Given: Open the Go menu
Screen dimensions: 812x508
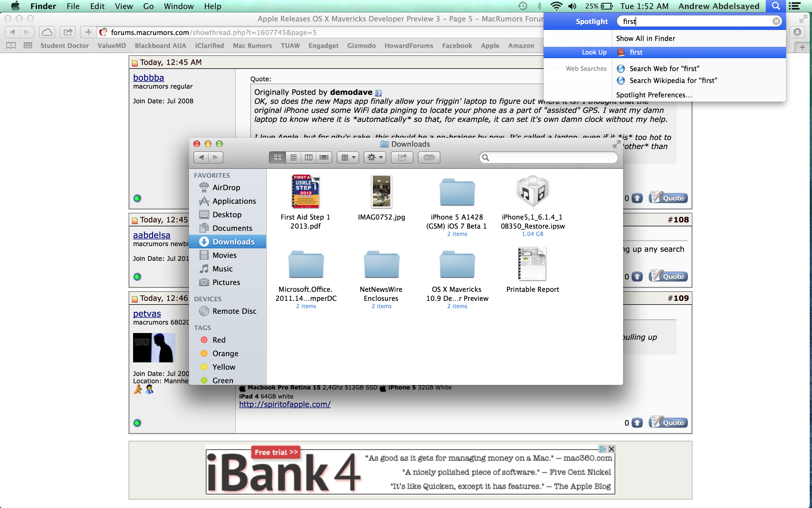Looking at the screenshot, I should [148, 6].
